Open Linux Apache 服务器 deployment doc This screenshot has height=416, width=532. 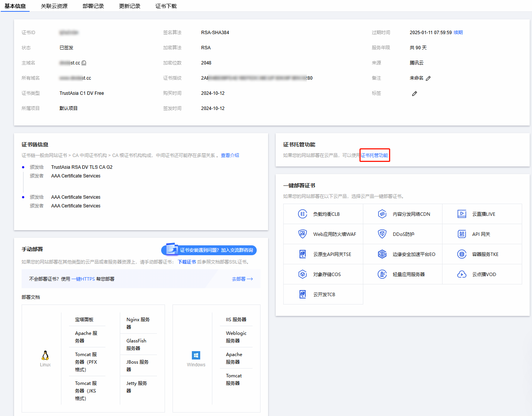point(86,337)
